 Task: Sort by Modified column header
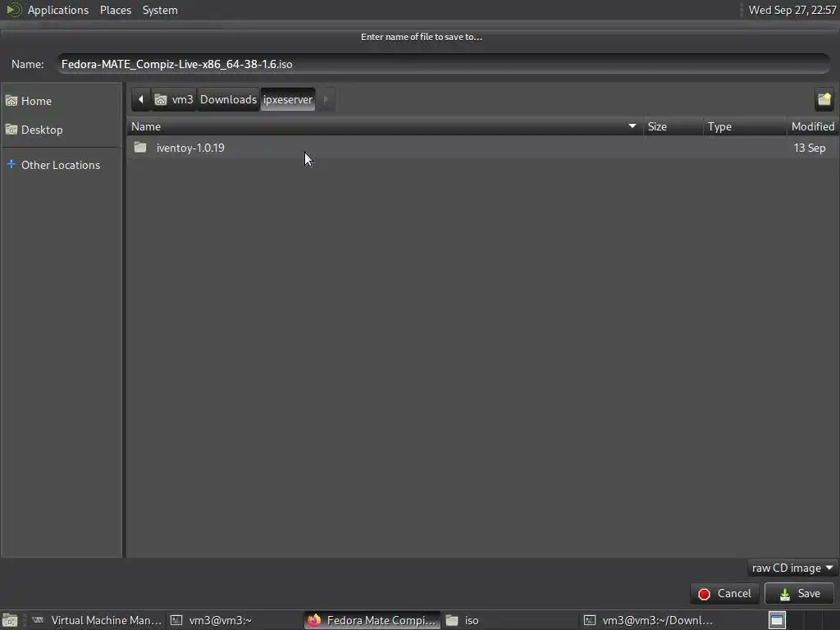tap(813, 126)
